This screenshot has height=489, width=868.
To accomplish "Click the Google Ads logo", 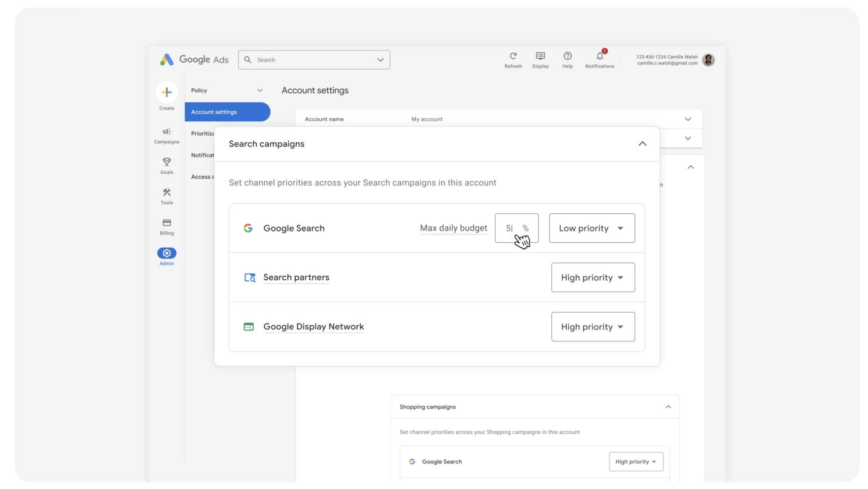I will [x=194, y=59].
